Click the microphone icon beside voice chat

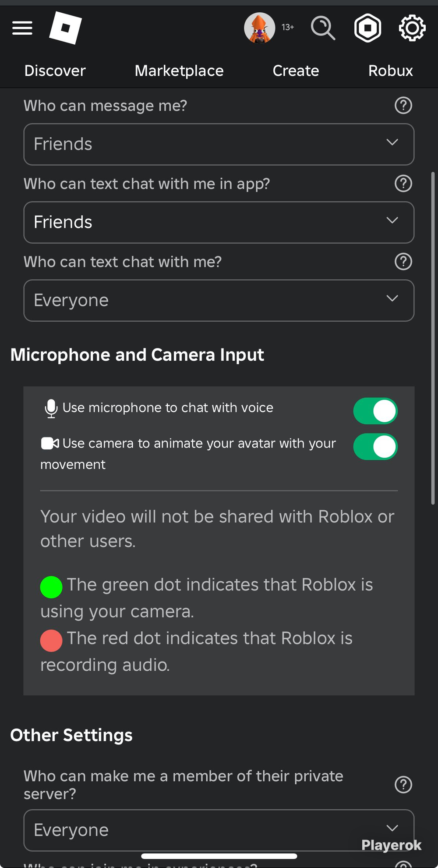point(51,408)
